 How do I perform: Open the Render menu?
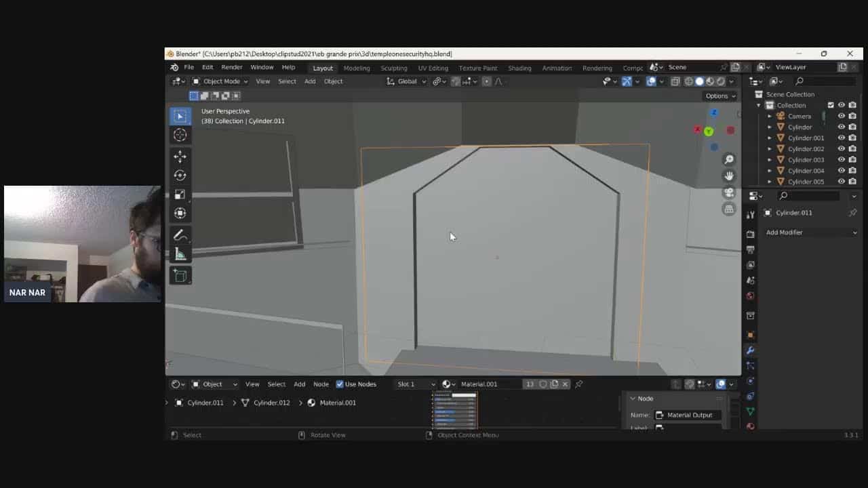pyautogui.click(x=231, y=68)
